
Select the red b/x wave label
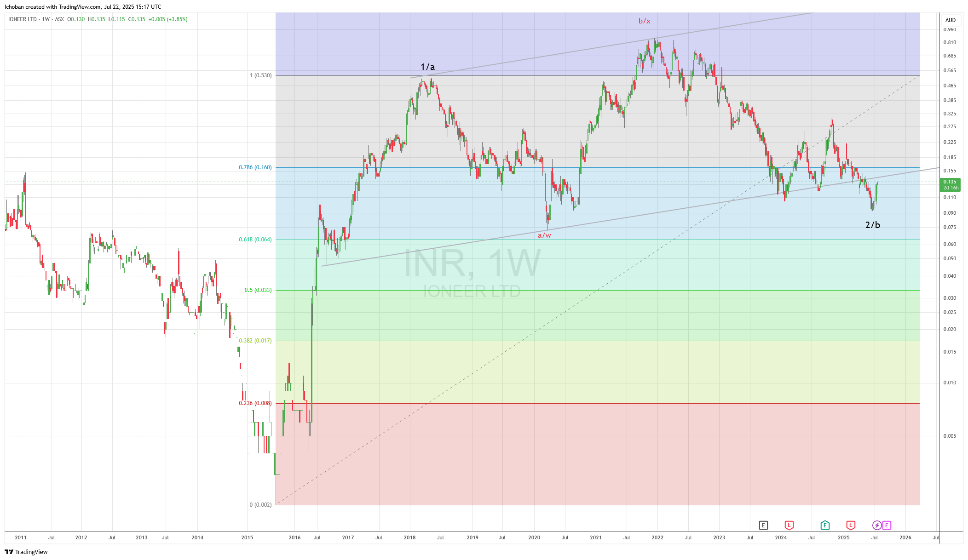click(644, 21)
